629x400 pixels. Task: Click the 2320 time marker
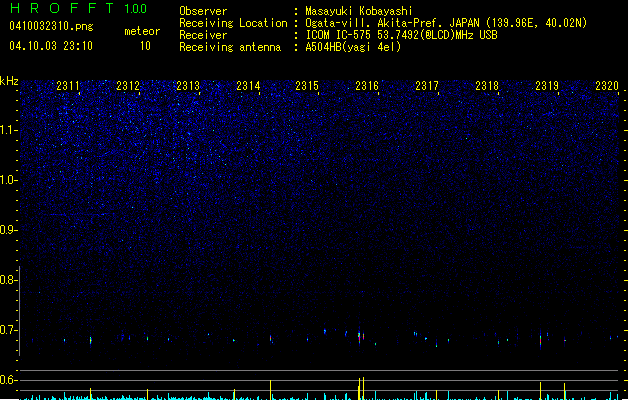[x=607, y=86]
